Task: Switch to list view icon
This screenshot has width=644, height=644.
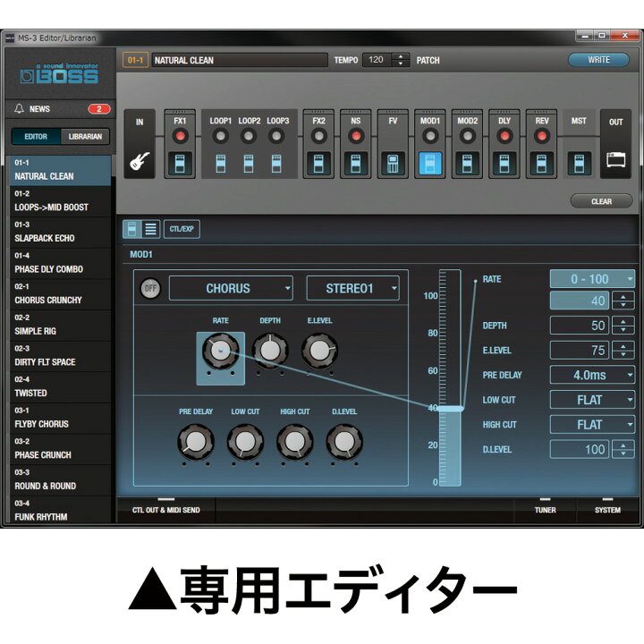Action: [x=151, y=229]
